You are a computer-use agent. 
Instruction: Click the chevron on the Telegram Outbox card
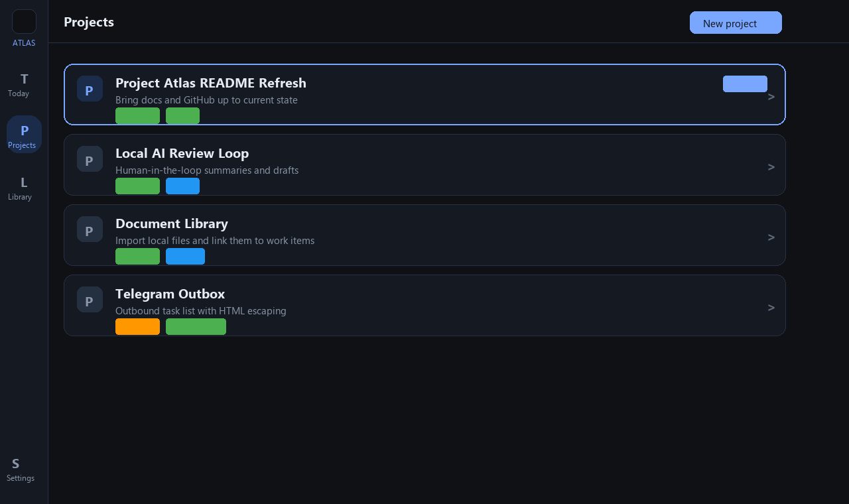pyautogui.click(x=771, y=307)
